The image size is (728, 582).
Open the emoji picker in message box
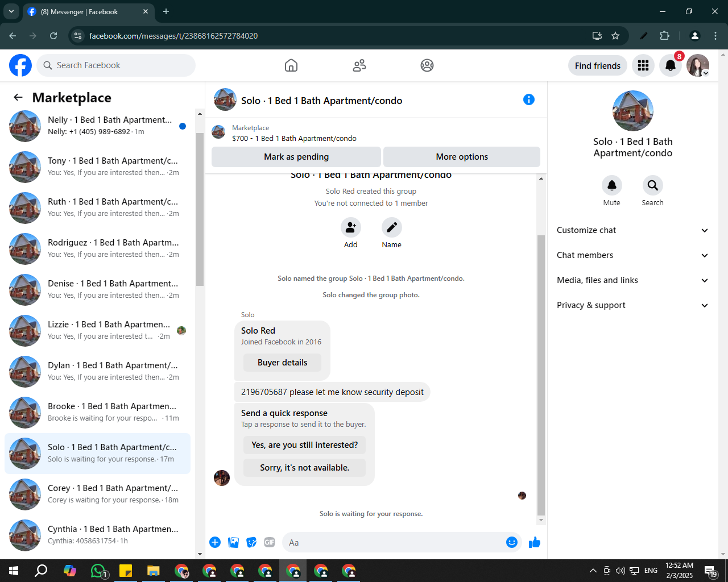[x=512, y=542]
